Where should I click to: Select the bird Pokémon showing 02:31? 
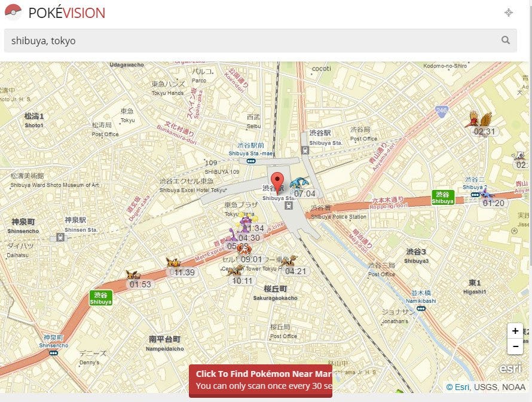(x=479, y=119)
